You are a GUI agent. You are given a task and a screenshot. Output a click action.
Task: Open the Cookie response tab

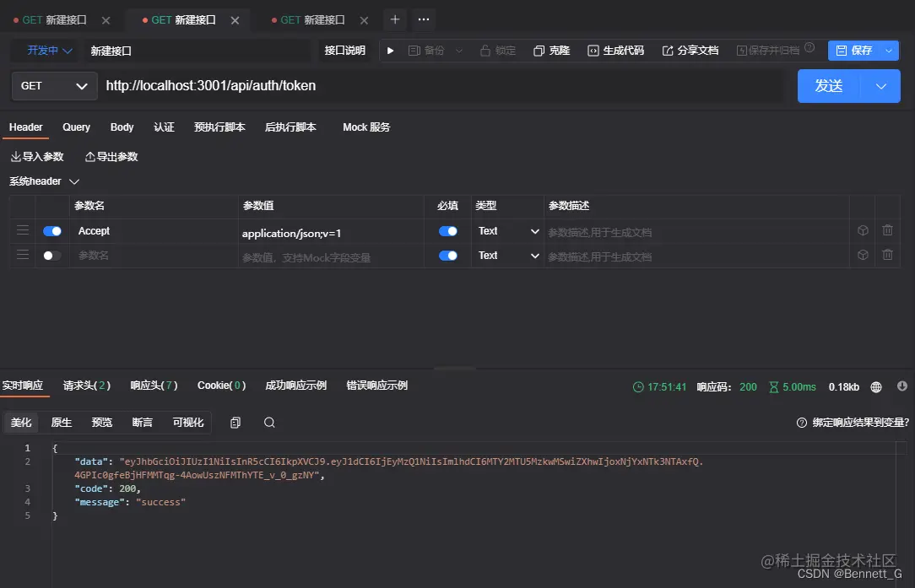pos(221,385)
